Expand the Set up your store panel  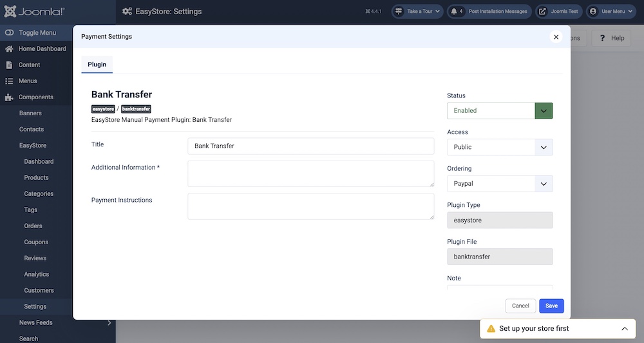point(623,329)
